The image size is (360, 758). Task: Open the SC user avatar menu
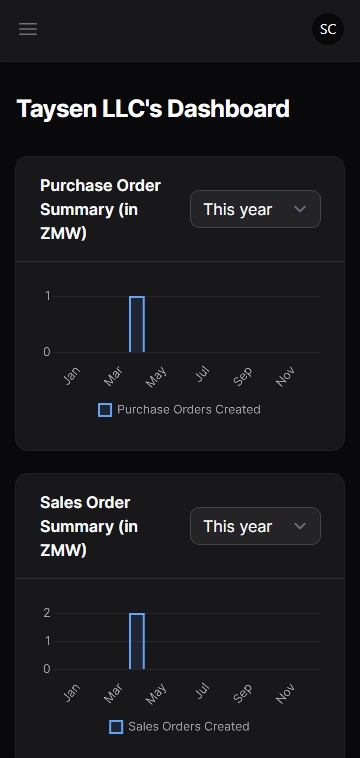pos(328,29)
